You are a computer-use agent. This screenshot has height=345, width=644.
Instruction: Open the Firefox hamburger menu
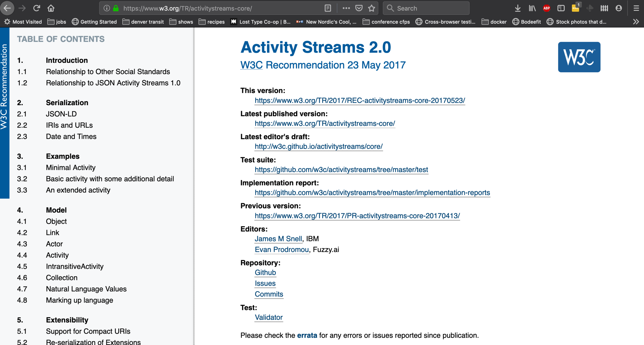tap(636, 8)
